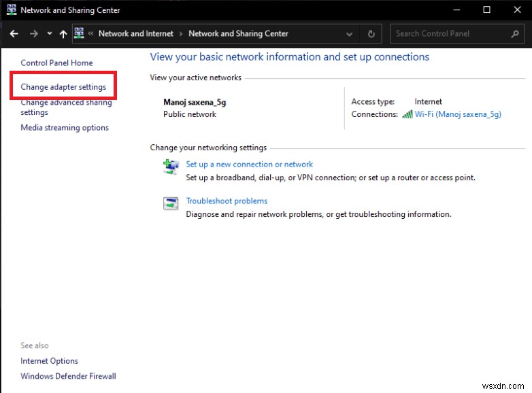Screen dimensions: 532x393
Task: Click the address bar network icon
Action: (79, 33)
